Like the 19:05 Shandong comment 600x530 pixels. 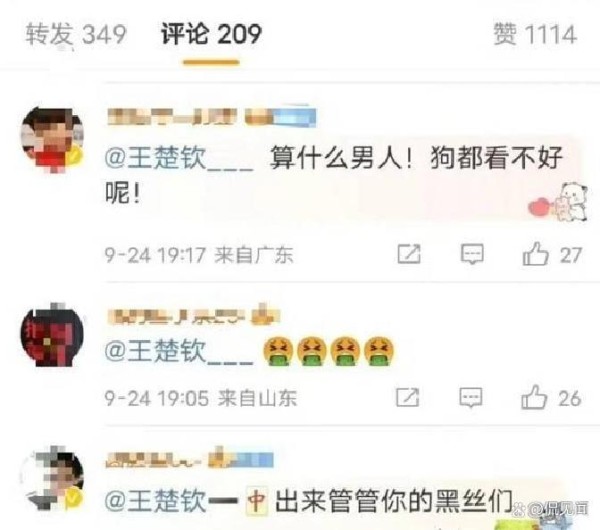tap(534, 397)
